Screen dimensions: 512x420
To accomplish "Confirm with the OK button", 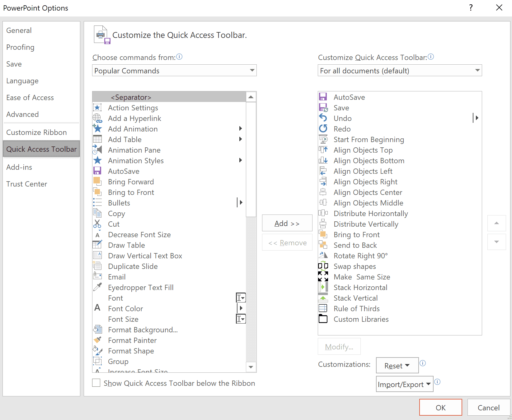I will point(440,408).
